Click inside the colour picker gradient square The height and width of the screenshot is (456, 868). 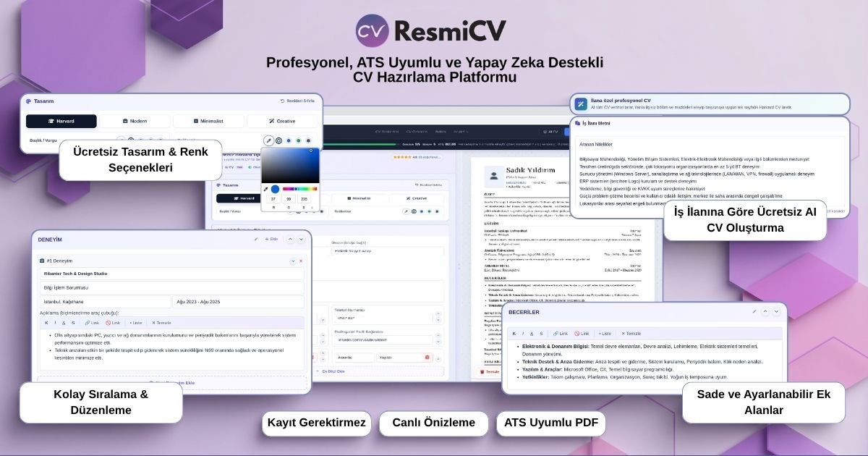pos(290,166)
